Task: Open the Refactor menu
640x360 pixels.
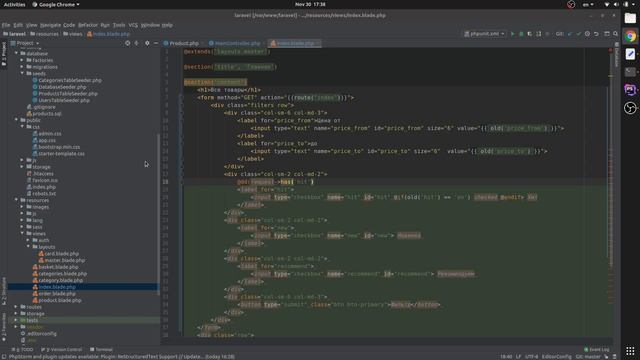Action: [88, 25]
